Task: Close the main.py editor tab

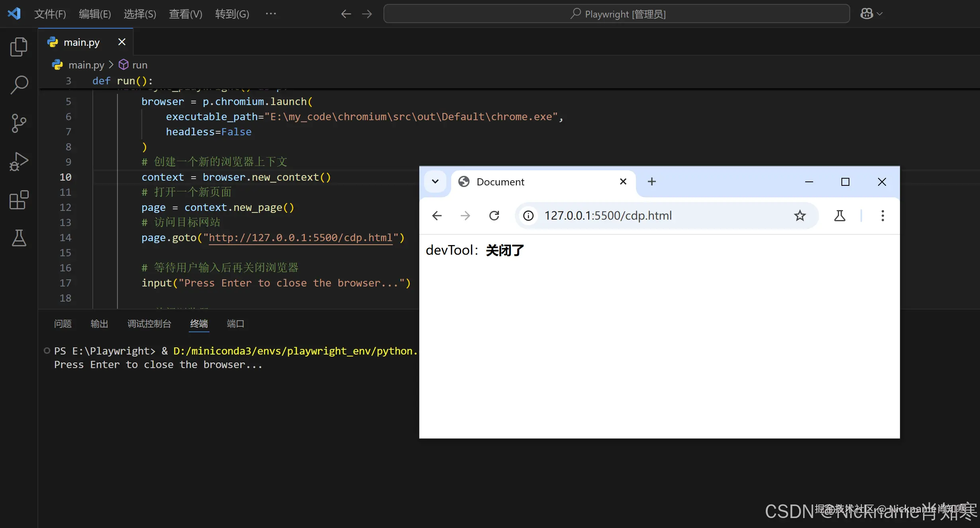Action: coord(122,42)
